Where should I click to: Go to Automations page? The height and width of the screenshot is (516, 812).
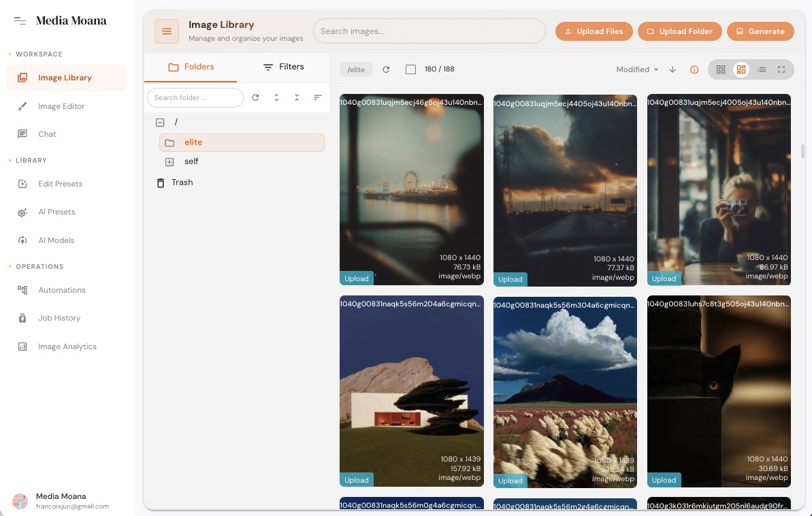coord(67,290)
